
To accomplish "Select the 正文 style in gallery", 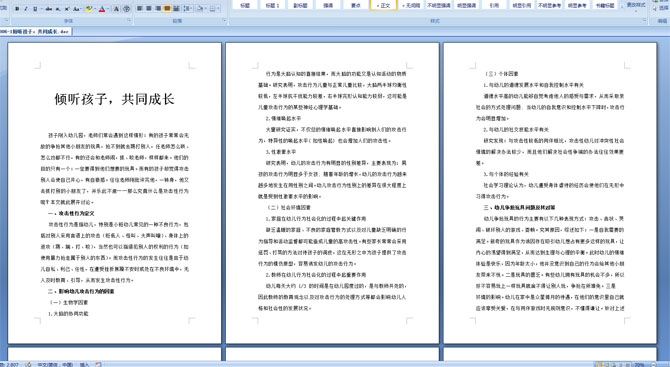I will coord(383,5).
